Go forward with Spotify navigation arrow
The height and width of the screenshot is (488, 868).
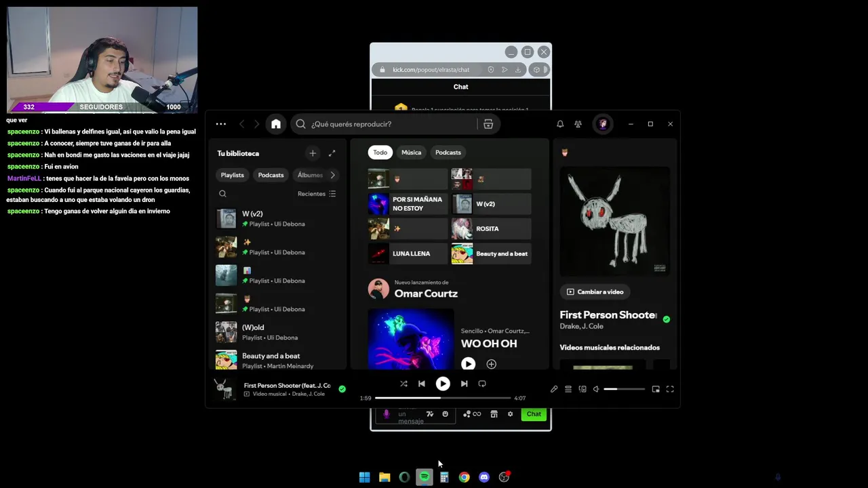(x=256, y=124)
